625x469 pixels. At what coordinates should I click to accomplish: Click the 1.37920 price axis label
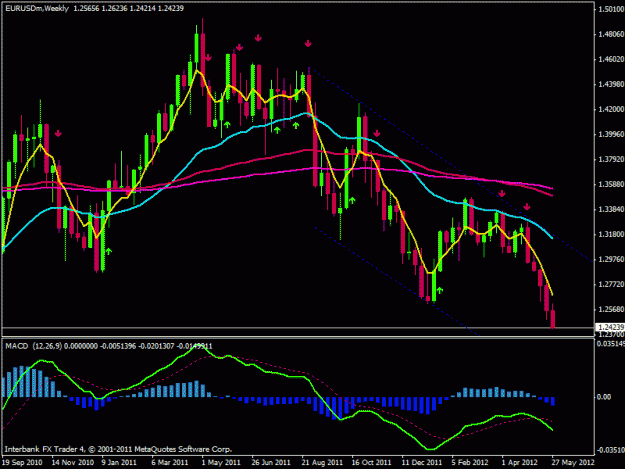click(x=611, y=159)
